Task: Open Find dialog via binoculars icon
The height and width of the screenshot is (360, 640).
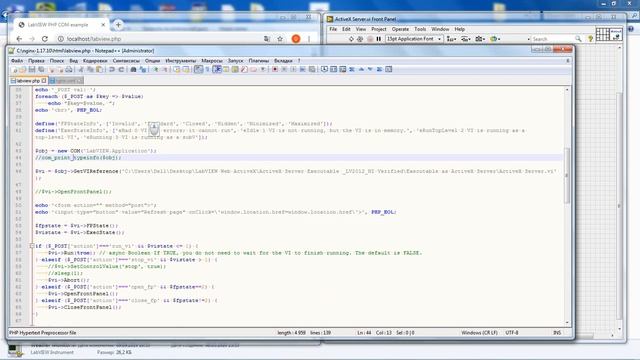Action: click(133, 69)
